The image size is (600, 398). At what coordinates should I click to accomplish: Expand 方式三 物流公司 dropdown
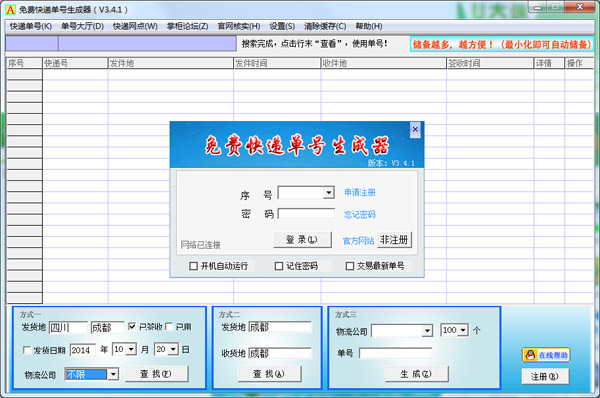[427, 331]
